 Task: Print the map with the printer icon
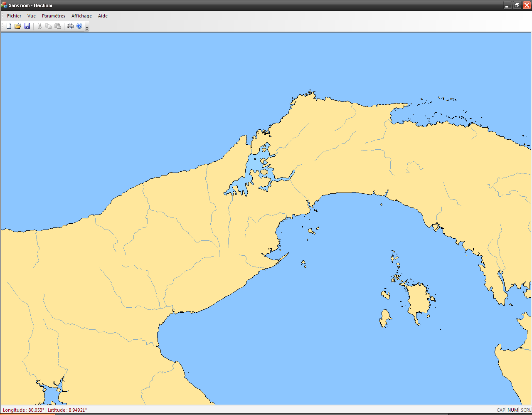70,26
